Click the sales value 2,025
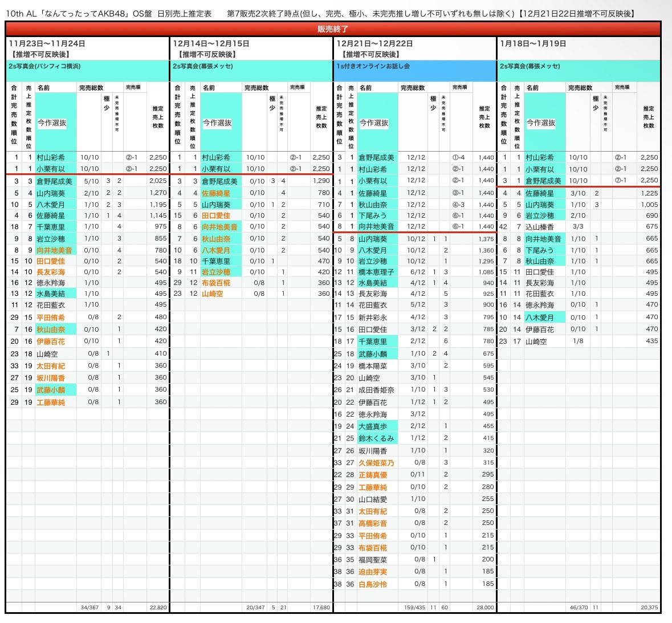The height and width of the screenshot is (623, 672). coord(158,181)
